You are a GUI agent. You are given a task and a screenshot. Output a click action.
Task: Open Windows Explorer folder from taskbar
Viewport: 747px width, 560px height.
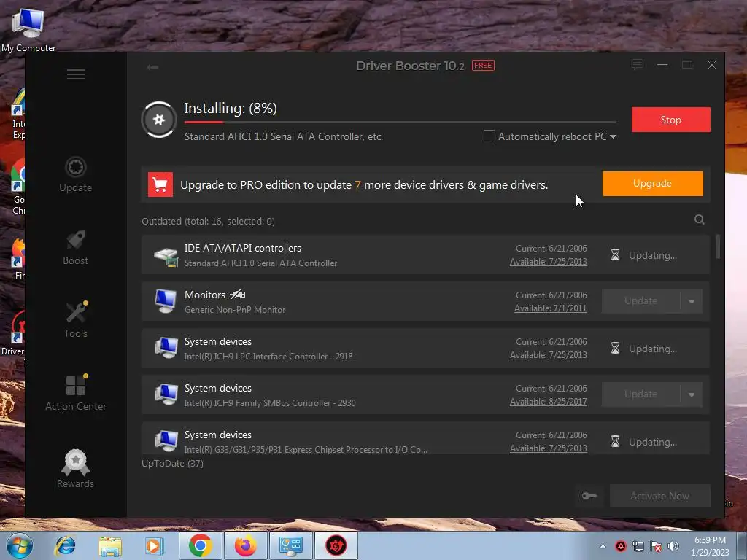110,545
